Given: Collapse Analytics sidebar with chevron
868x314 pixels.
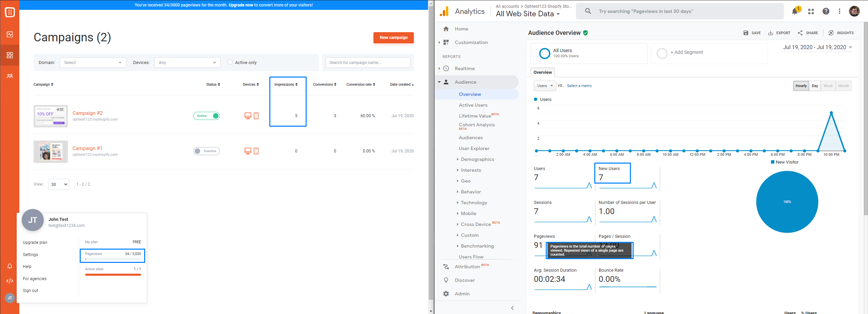Looking at the screenshot, I should coord(512,308).
